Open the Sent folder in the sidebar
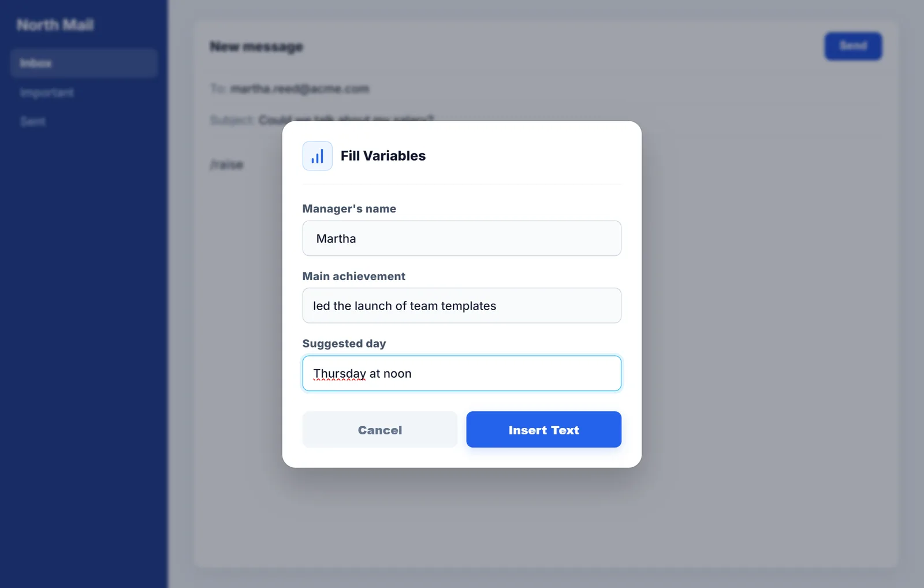 (x=33, y=121)
